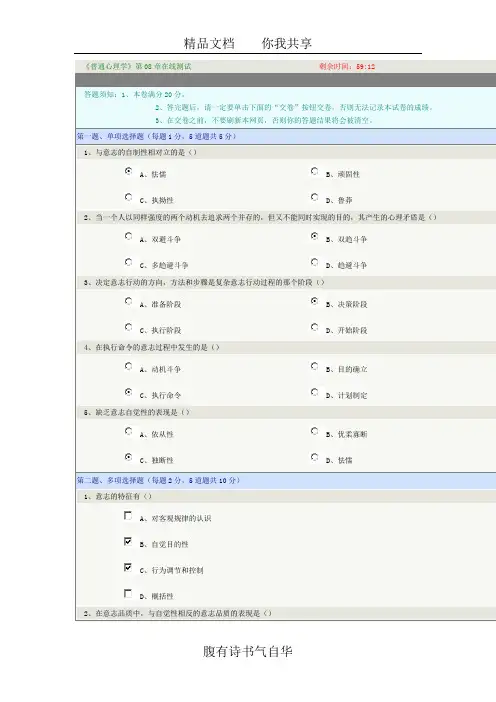Click question text 与意志的自制性相对立的是
The width and height of the screenshot is (496, 702).
(x=140, y=153)
